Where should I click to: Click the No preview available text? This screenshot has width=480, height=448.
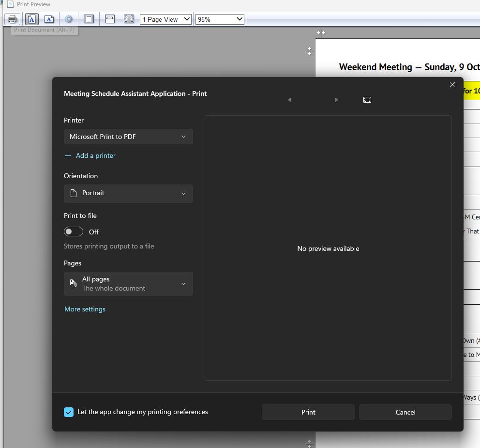click(328, 248)
